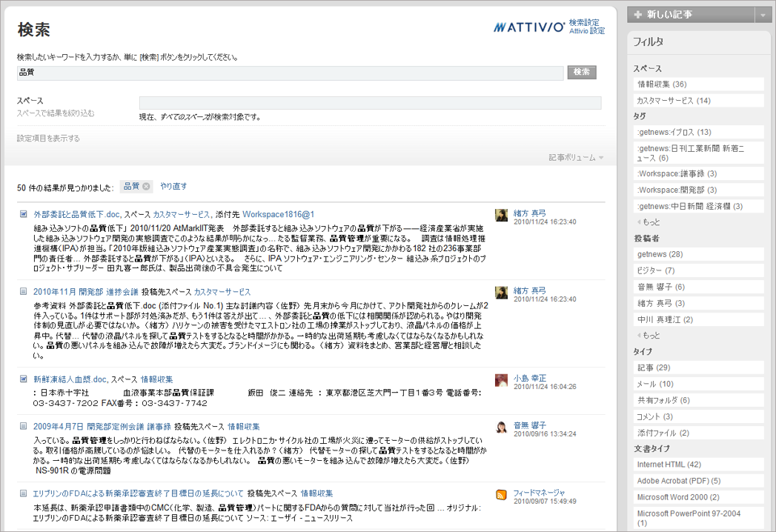The height and width of the screenshot is (532, 776).
Task: Show settings via 設定項目を表示する
Action: [48, 139]
